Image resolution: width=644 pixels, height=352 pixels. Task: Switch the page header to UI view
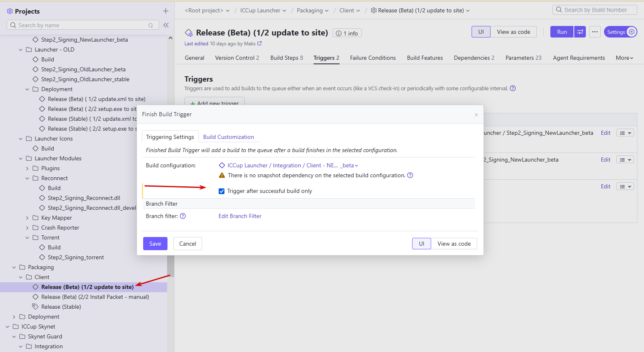click(x=481, y=32)
